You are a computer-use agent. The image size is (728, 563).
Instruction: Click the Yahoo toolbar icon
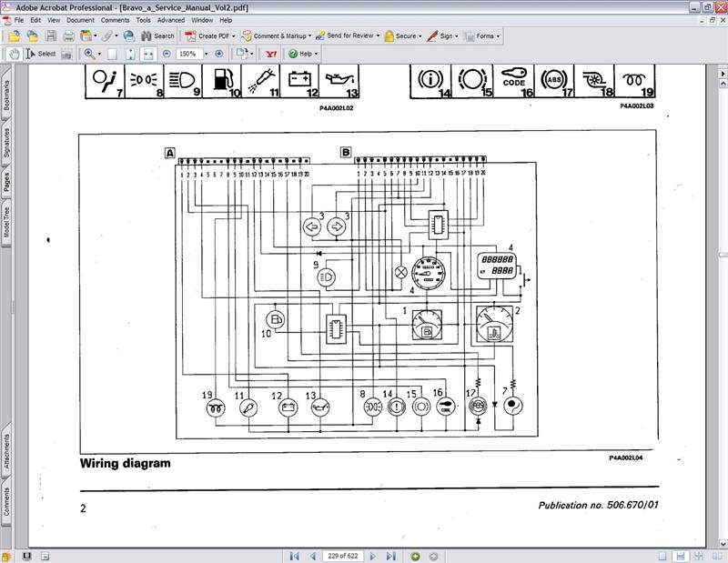[x=270, y=54]
